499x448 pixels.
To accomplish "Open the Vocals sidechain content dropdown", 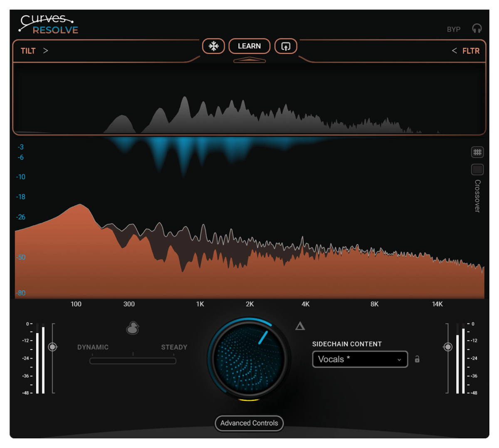I will (x=359, y=359).
